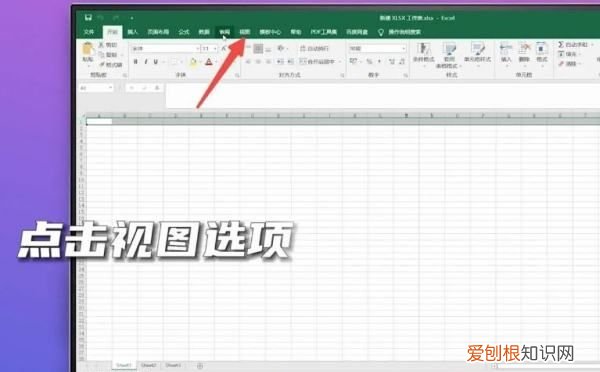Select the Sheet3 worksheet tab
The image size is (600, 372).
(x=173, y=365)
